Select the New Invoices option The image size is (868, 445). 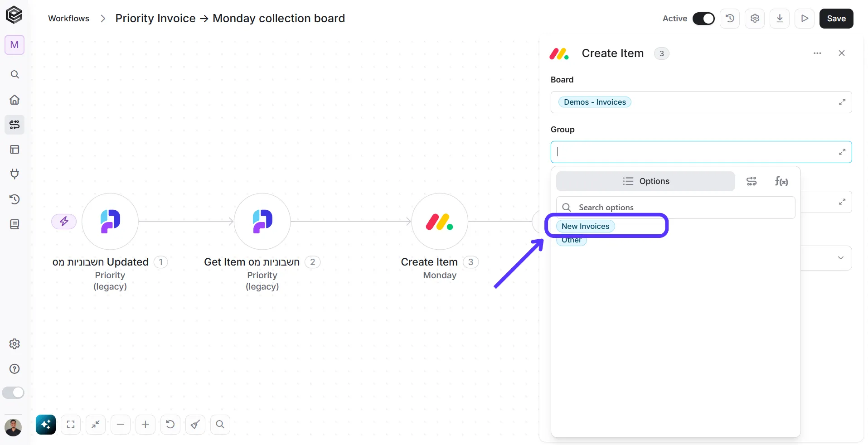[x=585, y=226]
